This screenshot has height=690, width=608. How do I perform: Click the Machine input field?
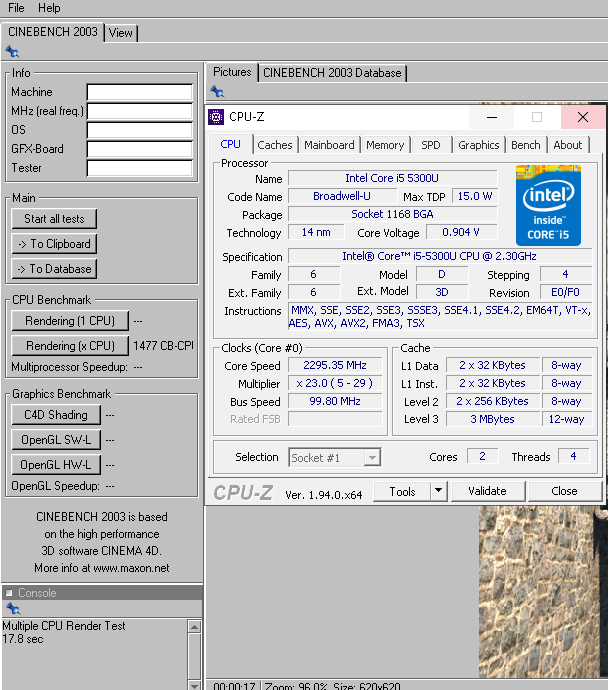click(140, 92)
